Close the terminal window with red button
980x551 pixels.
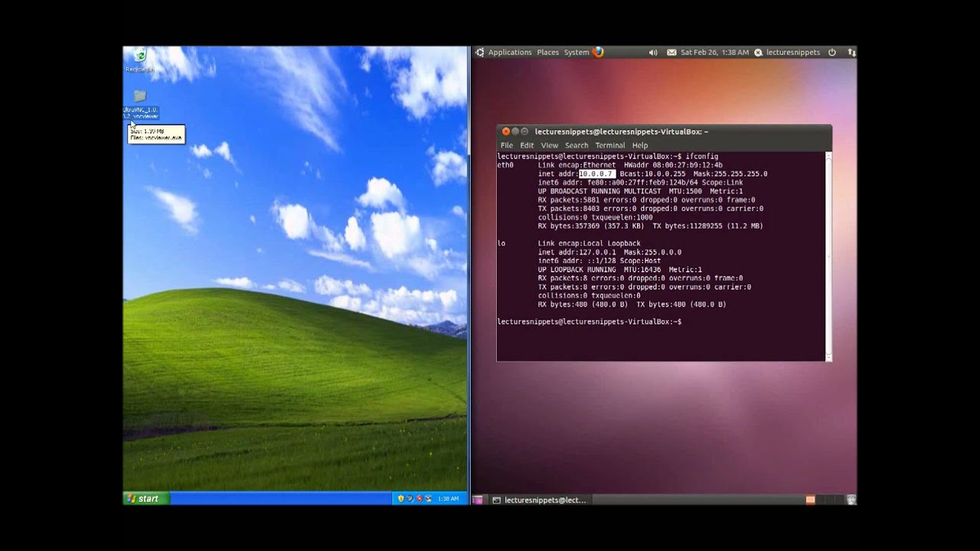tap(505, 132)
